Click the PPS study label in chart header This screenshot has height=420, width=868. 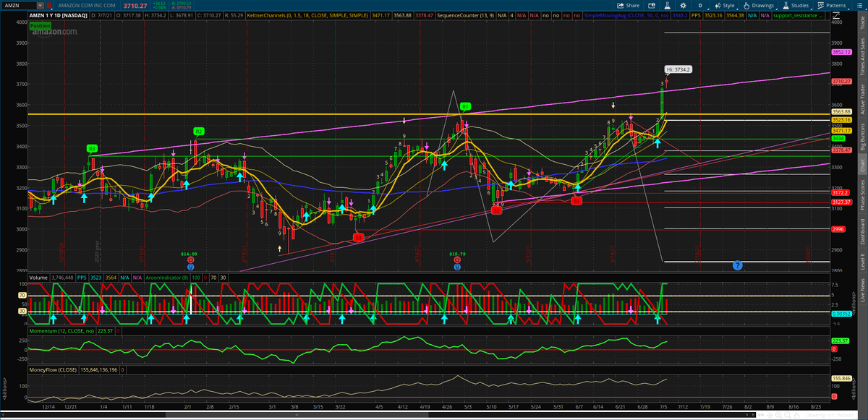click(x=696, y=14)
